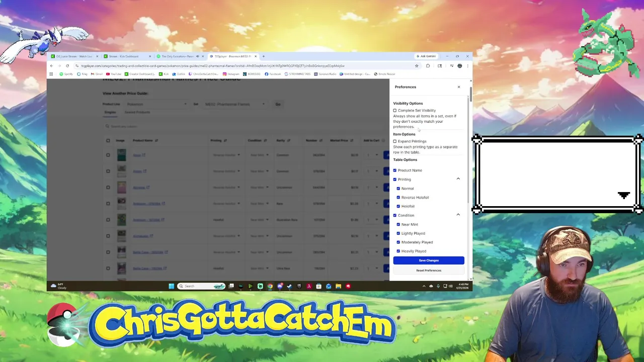This screenshot has height=362, width=644.
Task: Click Reset Preferences link
Action: coord(429,270)
